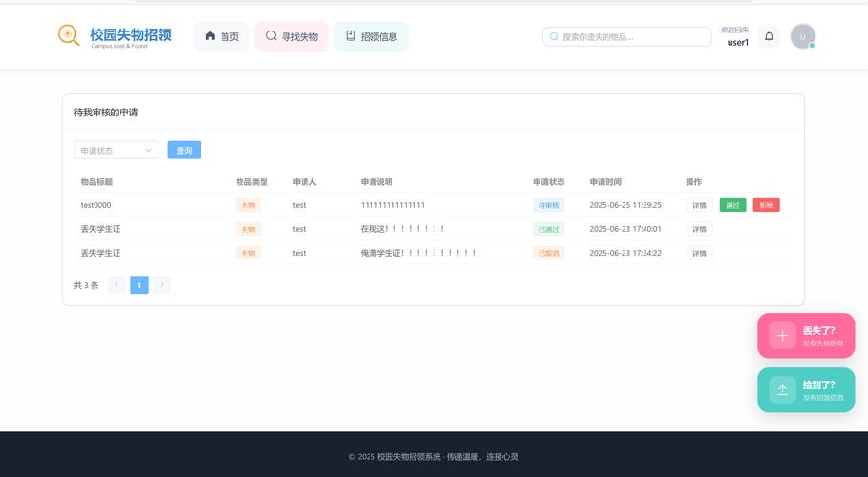
Task: Go to previous page arrow
Action: point(116,285)
